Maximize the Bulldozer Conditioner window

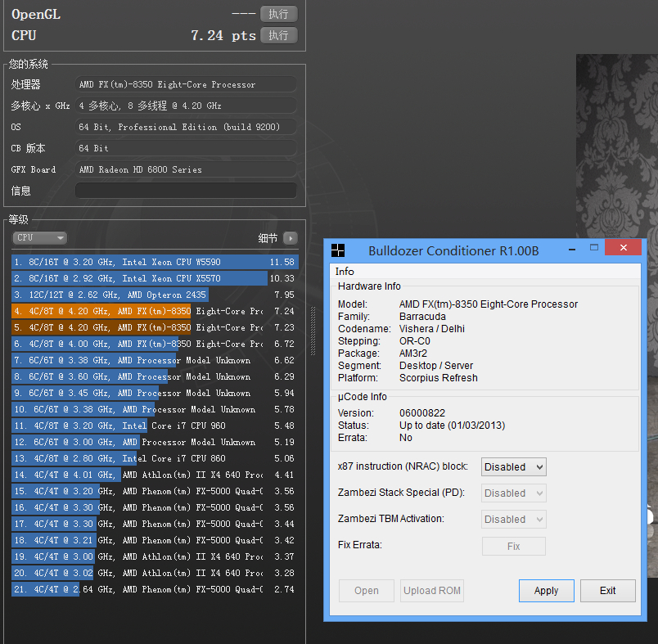click(594, 247)
